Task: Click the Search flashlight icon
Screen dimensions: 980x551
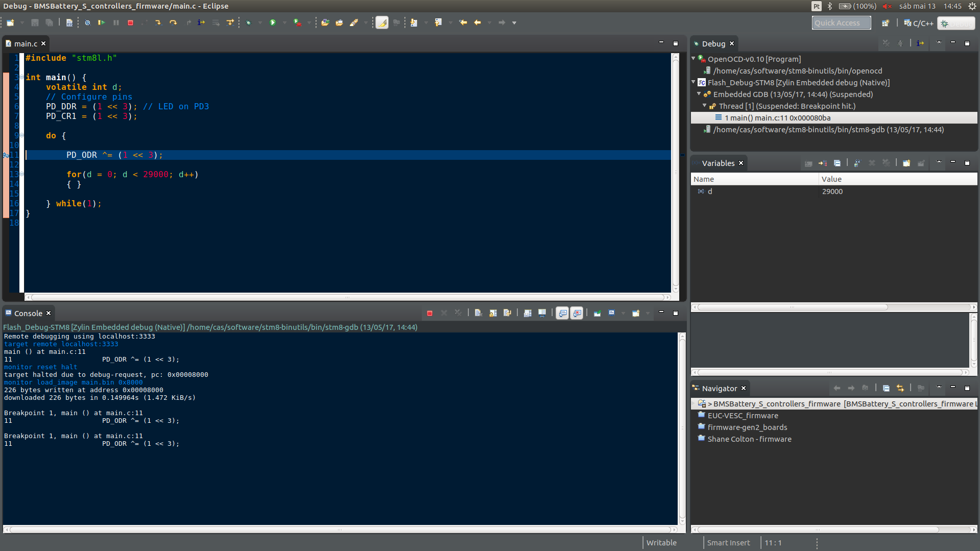Action: click(354, 22)
